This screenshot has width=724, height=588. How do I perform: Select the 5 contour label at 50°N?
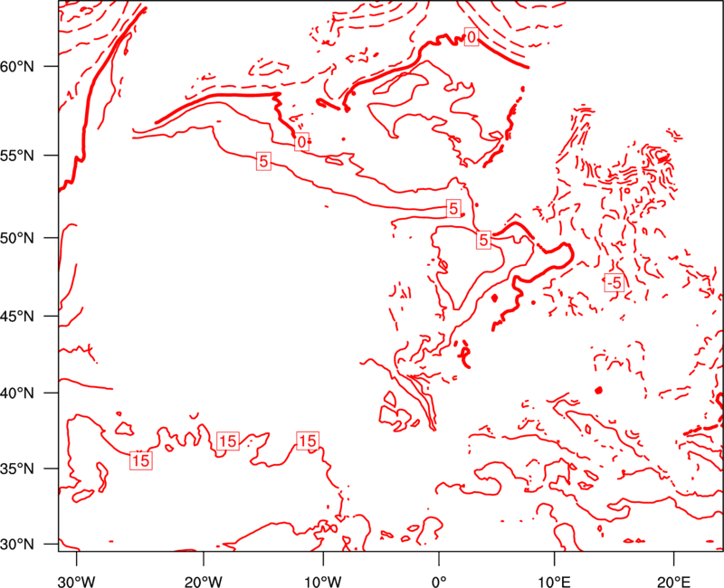(x=483, y=240)
